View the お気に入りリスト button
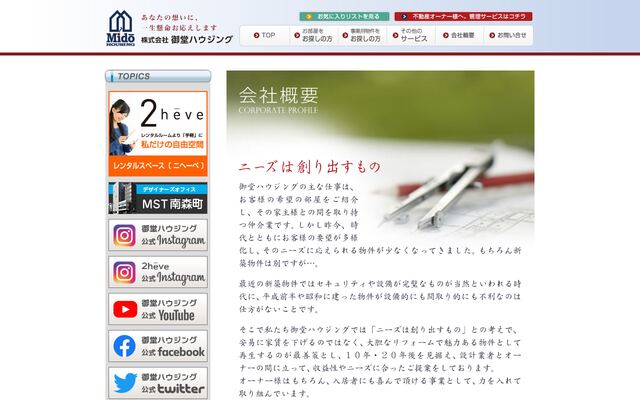Screen dimensions: 640x400 click(344, 16)
